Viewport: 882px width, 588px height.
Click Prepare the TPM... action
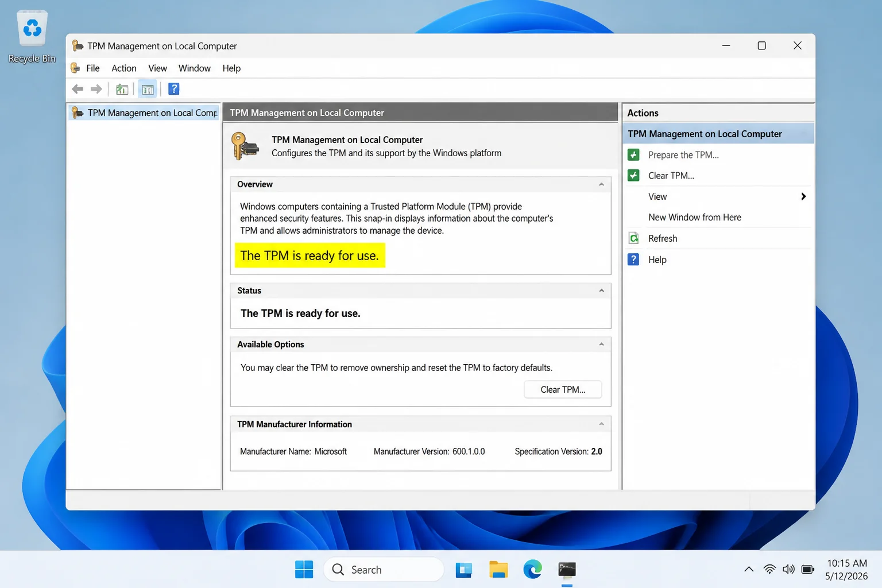[683, 155]
